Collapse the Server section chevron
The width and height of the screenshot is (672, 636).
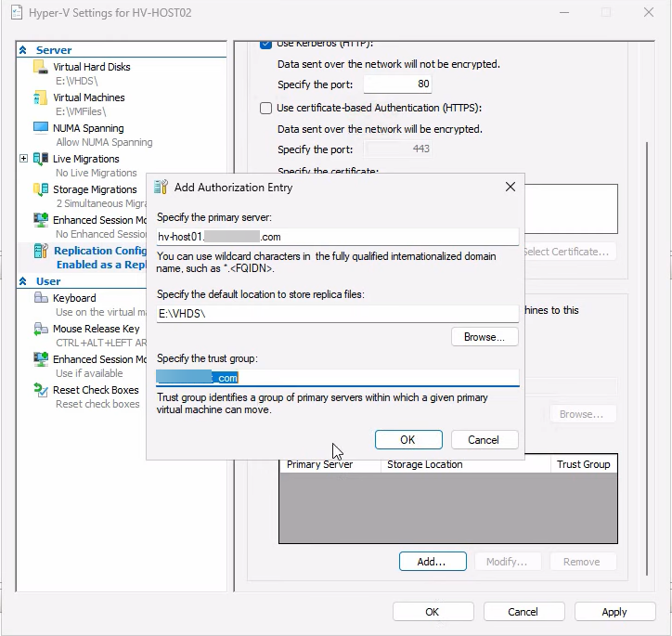pos(23,50)
